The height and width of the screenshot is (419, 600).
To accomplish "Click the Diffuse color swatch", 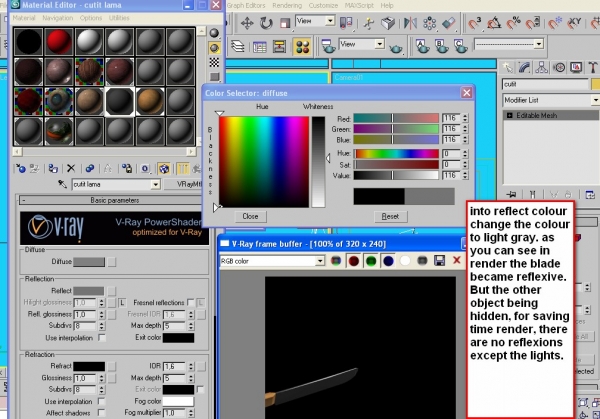I will click(x=89, y=262).
